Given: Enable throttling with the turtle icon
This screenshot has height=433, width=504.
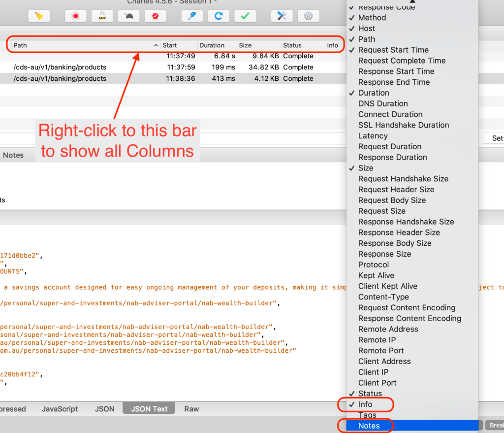Looking at the screenshot, I should [x=129, y=16].
